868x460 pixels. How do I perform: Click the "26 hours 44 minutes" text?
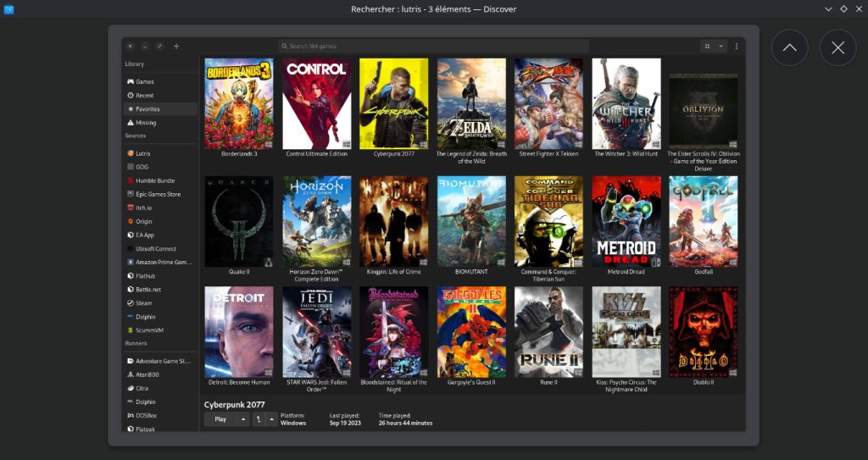point(405,424)
